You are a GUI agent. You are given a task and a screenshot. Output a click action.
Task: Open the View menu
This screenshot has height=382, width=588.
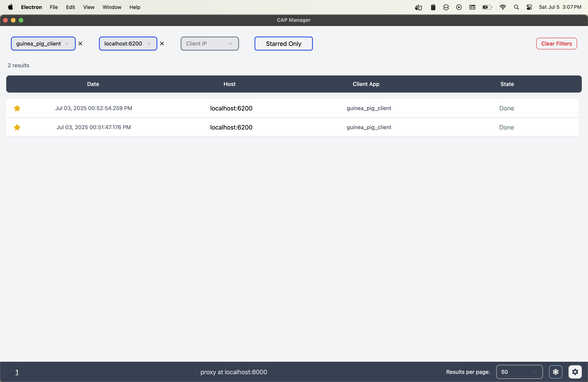(x=89, y=7)
